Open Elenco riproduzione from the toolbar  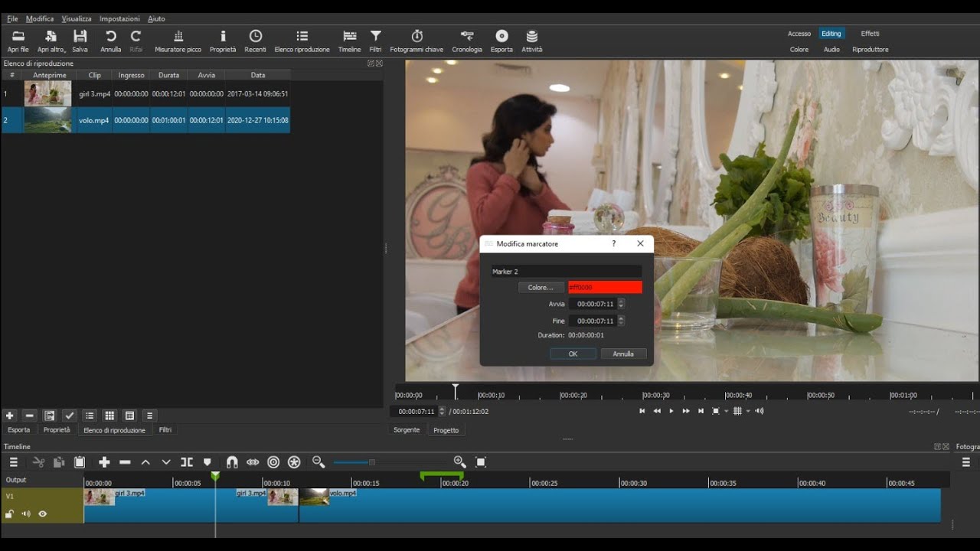point(302,41)
